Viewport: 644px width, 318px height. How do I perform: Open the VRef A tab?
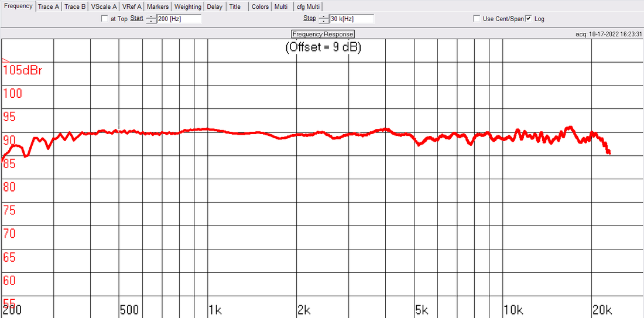point(132,7)
